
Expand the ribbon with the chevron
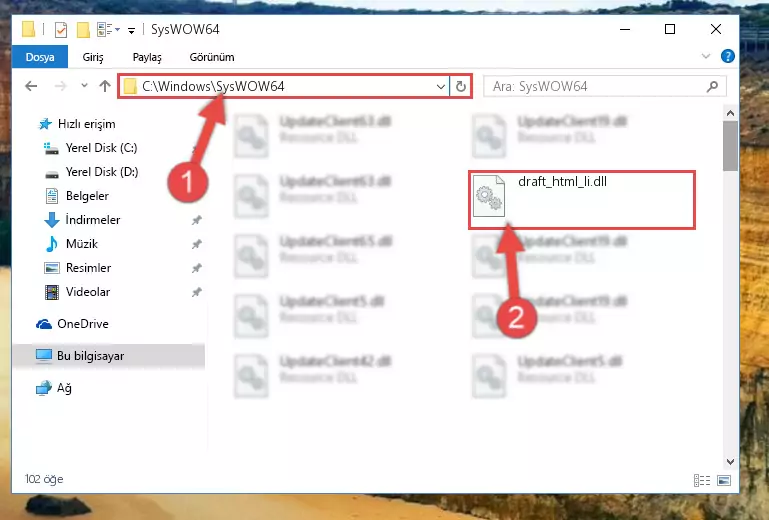click(706, 56)
